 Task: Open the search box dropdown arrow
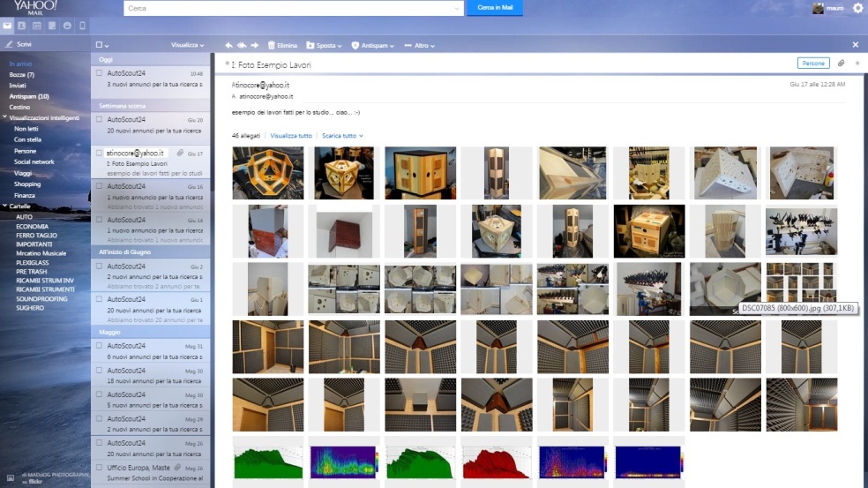point(457,8)
